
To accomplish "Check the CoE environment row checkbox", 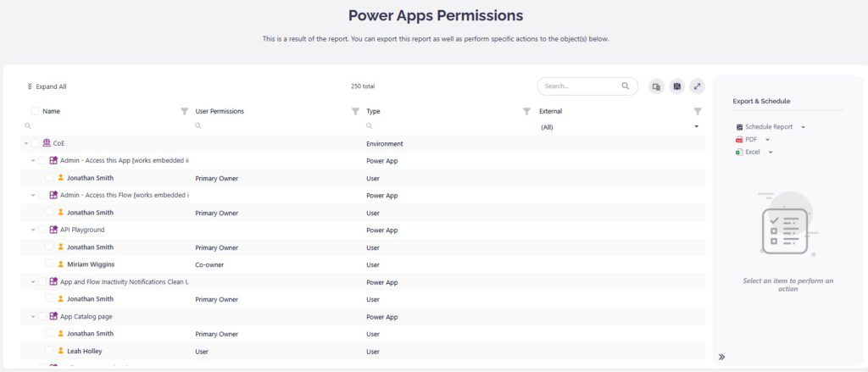I will coord(35,143).
